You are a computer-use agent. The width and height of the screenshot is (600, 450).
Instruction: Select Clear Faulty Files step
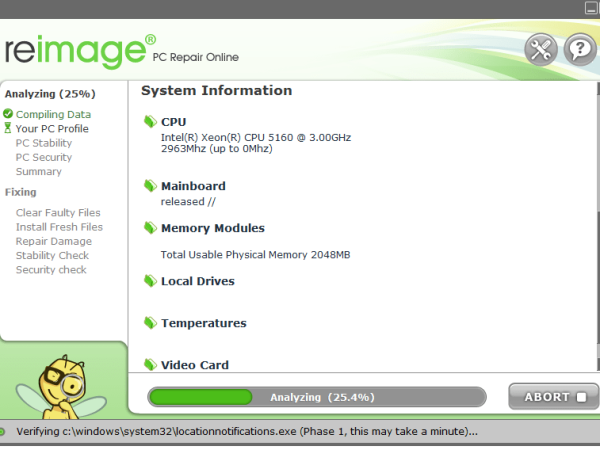(x=58, y=213)
